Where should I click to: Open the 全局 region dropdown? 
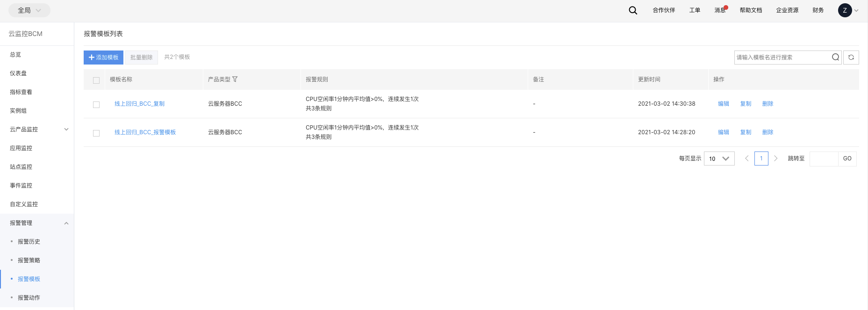(x=29, y=10)
